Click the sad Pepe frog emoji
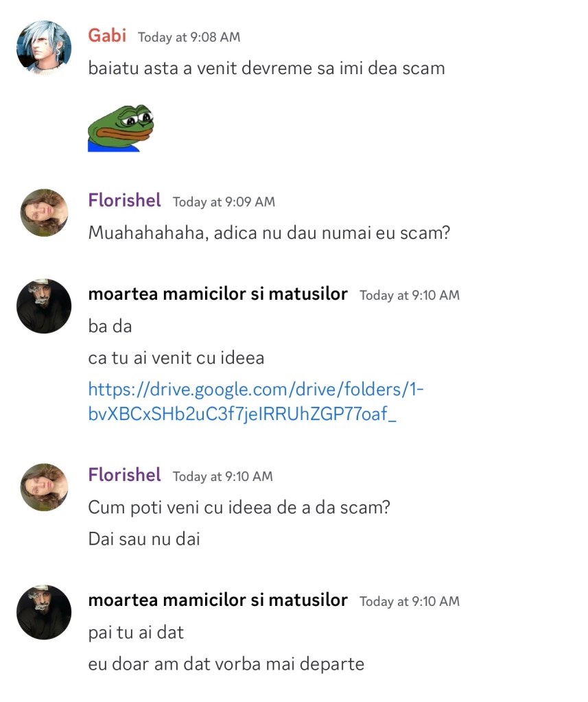The image size is (588, 702). tap(120, 128)
